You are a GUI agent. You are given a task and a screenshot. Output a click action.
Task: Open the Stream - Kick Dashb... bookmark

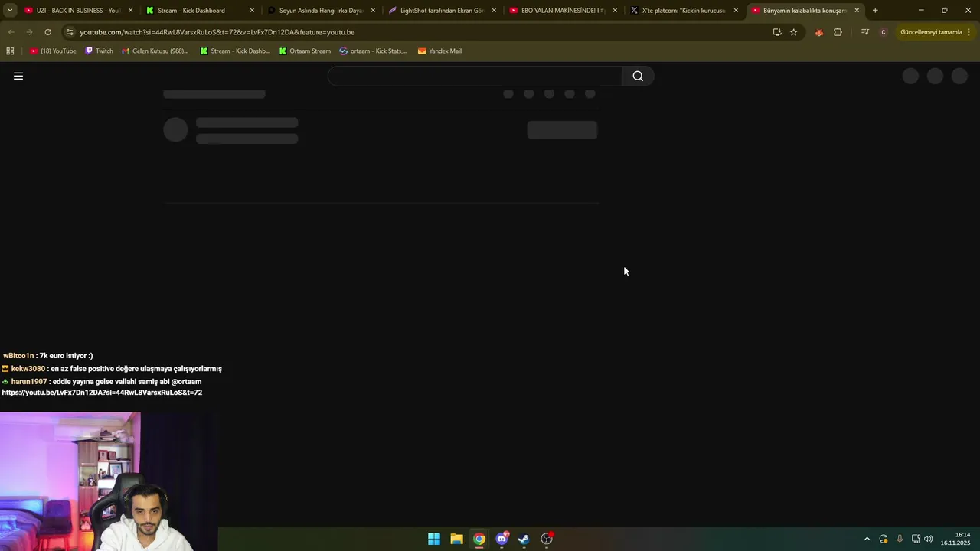[x=235, y=51]
